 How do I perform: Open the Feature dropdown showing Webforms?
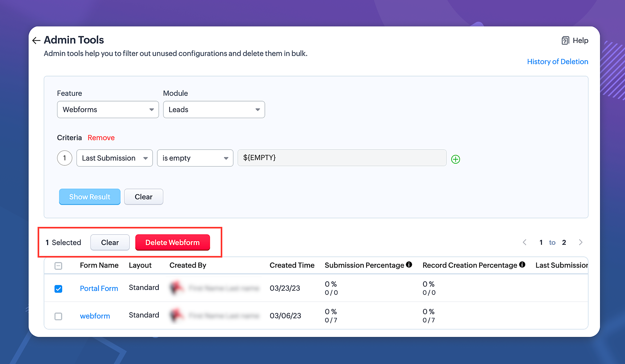point(108,110)
